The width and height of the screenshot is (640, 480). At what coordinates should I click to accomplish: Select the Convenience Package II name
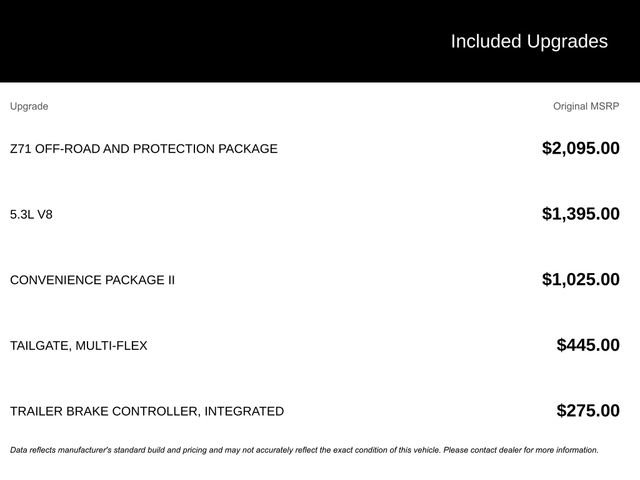click(92, 280)
